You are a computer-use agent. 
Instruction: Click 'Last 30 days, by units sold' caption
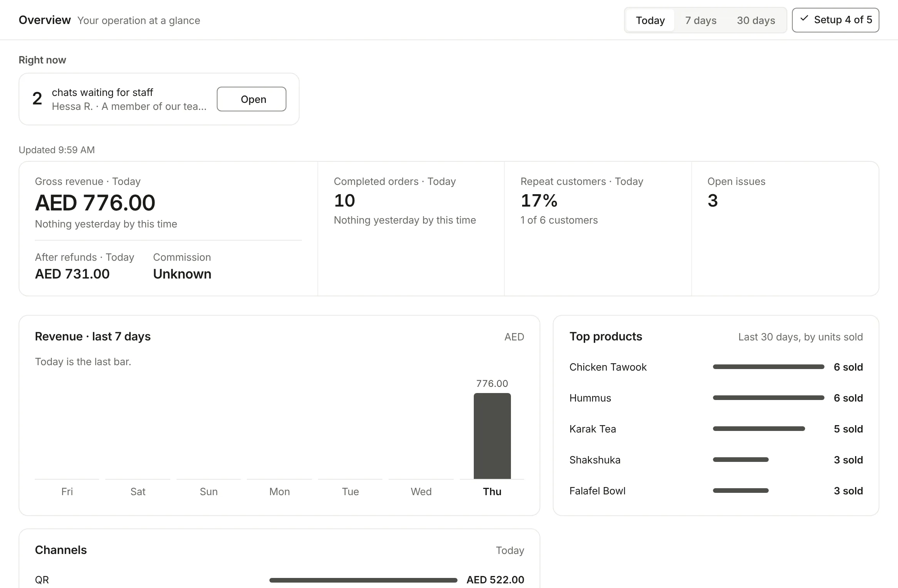(800, 337)
